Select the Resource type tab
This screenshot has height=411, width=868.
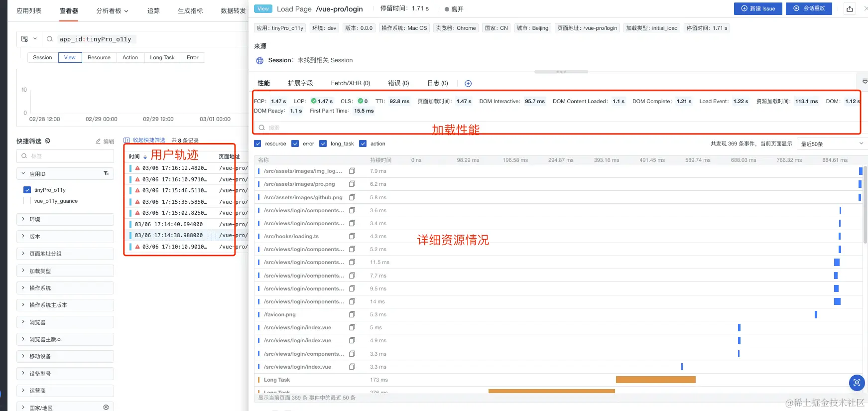[x=99, y=57]
